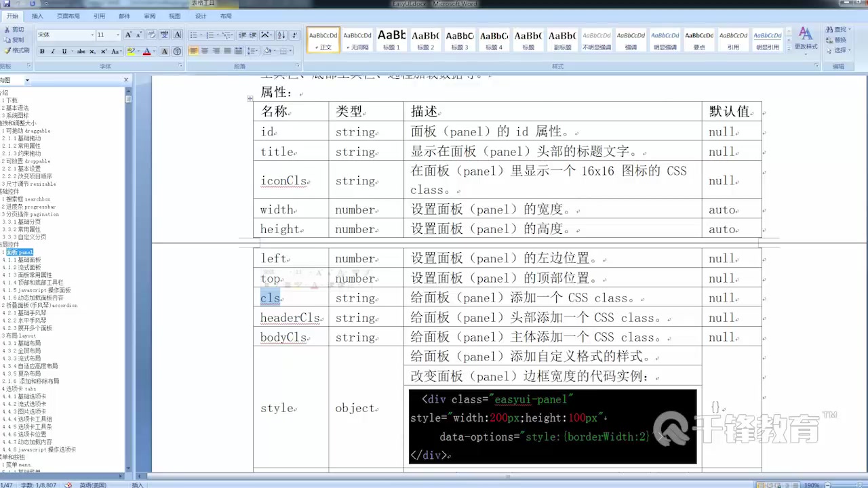868x488 pixels.
Task: Toggle italic formatting
Action: click(x=54, y=52)
